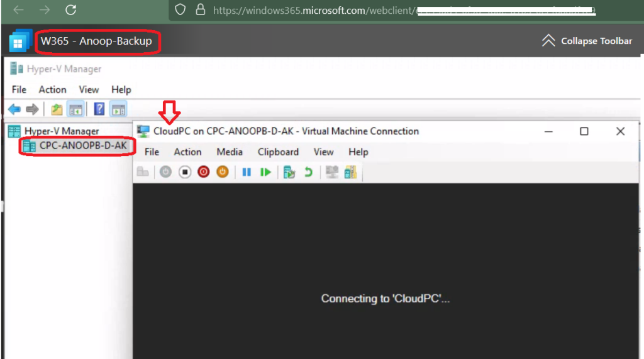
Task: Click the blue Help question mark icon
Action: [x=99, y=109]
